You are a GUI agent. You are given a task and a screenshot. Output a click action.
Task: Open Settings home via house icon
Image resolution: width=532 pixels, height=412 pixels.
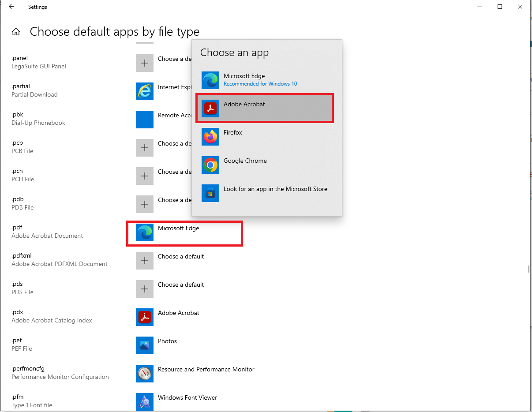pos(16,32)
